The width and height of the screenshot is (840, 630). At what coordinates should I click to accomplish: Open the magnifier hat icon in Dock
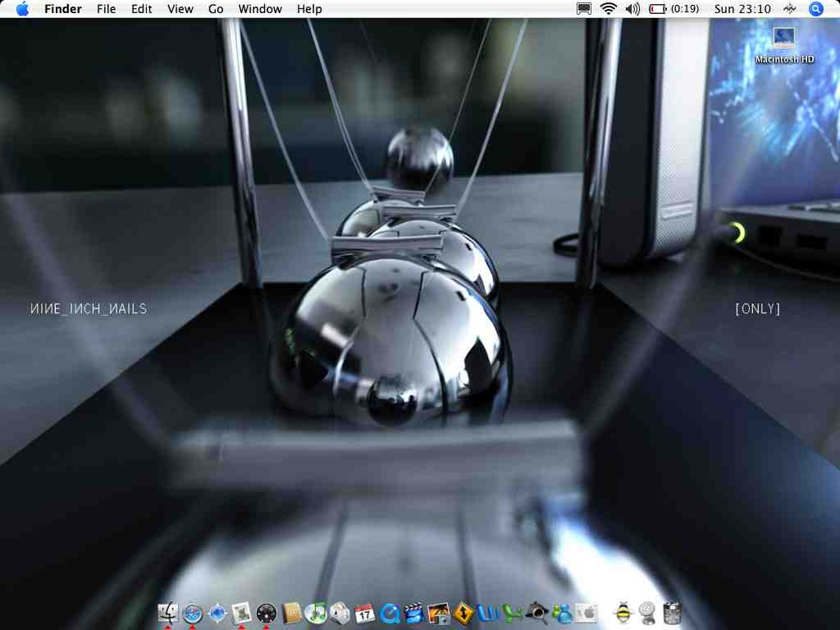pos(536,612)
